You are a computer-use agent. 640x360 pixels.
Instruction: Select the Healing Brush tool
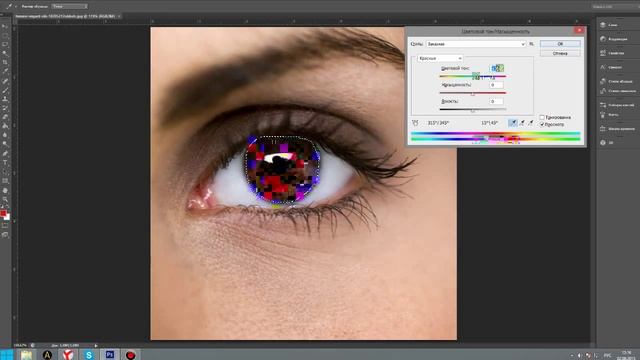click(x=5, y=81)
